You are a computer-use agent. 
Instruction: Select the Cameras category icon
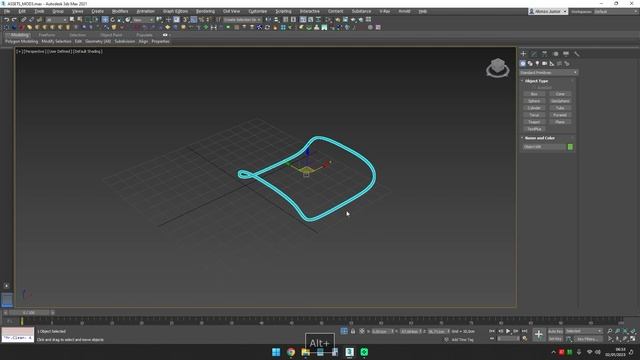[x=544, y=64]
